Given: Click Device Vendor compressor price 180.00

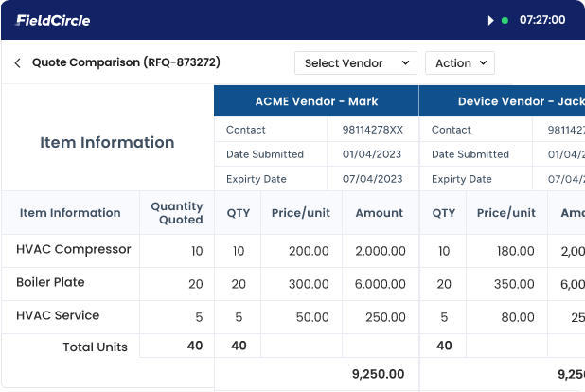Looking at the screenshot, I should click(516, 251).
